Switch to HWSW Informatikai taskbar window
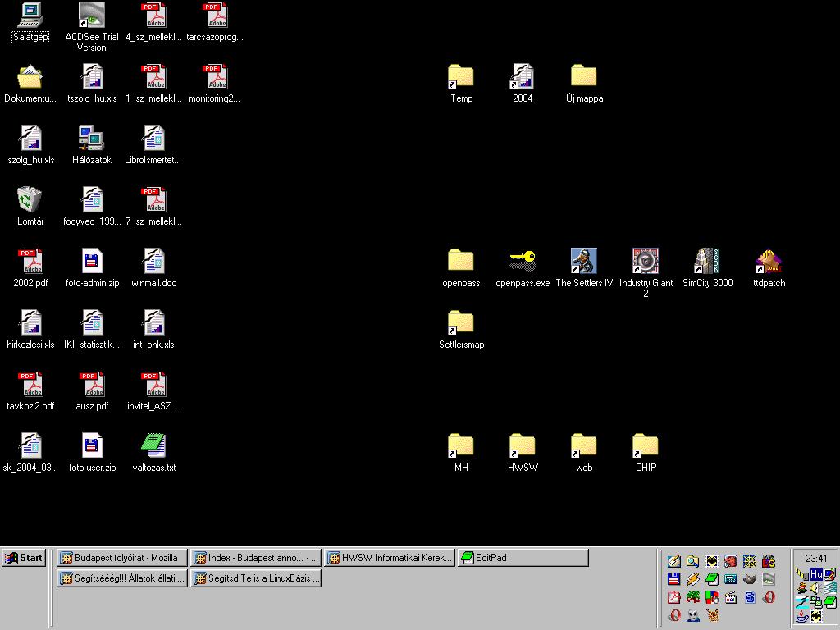Viewport: 840px width, 630px height. (390, 558)
